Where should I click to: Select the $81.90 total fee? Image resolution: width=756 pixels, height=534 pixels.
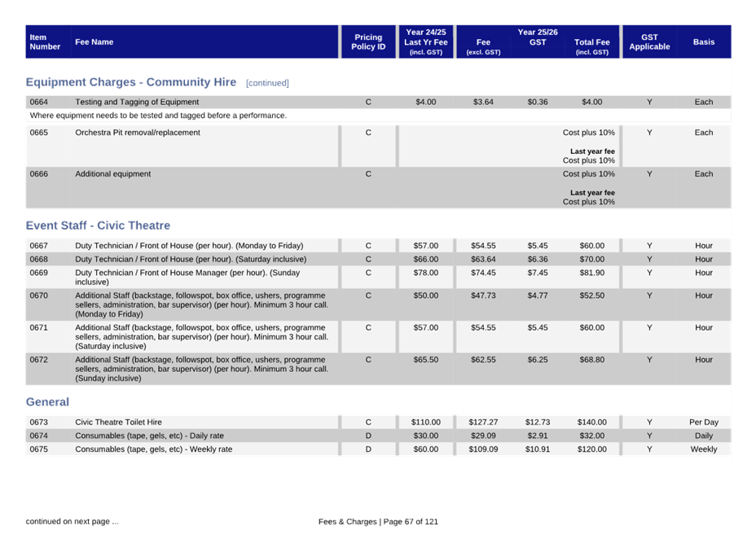point(592,273)
